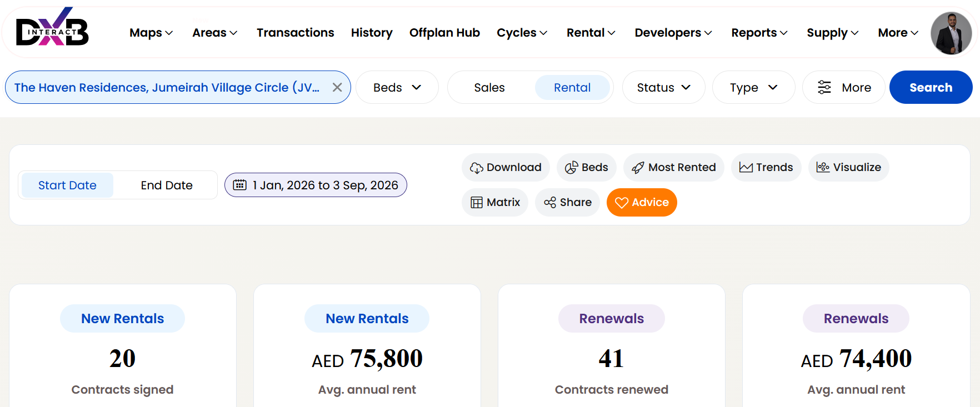Open the Status dropdown
The height and width of the screenshot is (407, 980).
pos(663,88)
